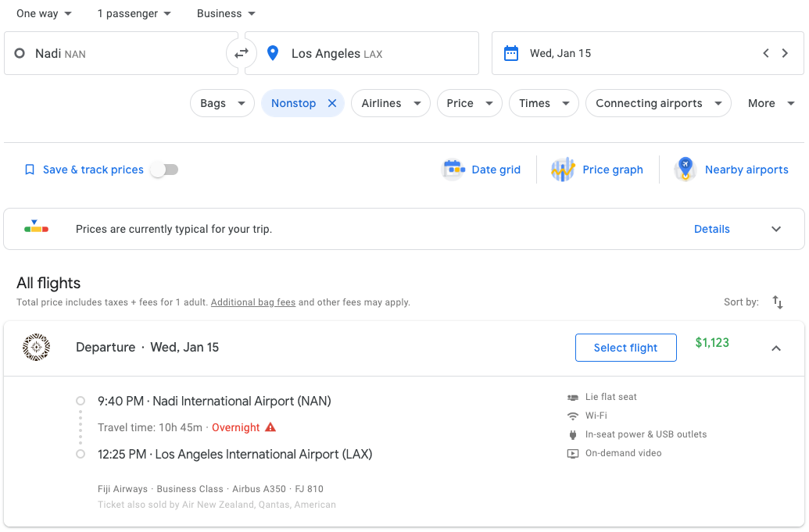This screenshot has width=809, height=532.
Task: Collapse the Fiji Airways flight details
Action: [x=776, y=348]
